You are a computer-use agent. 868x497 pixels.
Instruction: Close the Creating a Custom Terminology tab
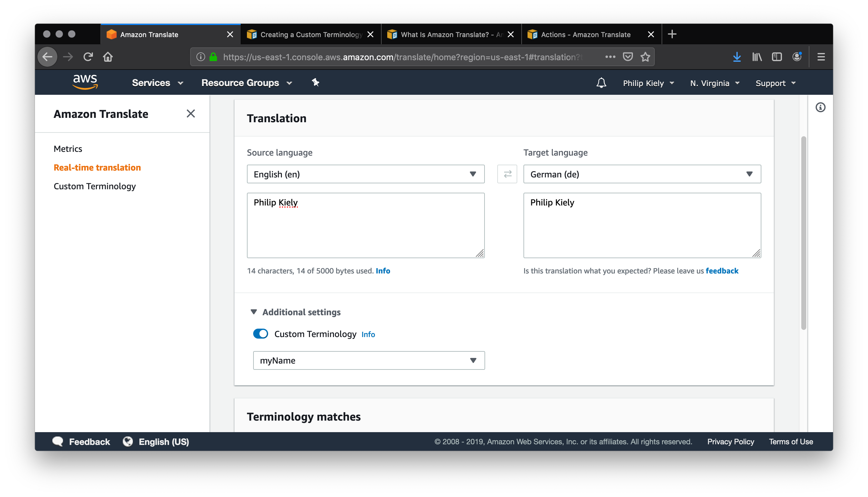coord(370,35)
